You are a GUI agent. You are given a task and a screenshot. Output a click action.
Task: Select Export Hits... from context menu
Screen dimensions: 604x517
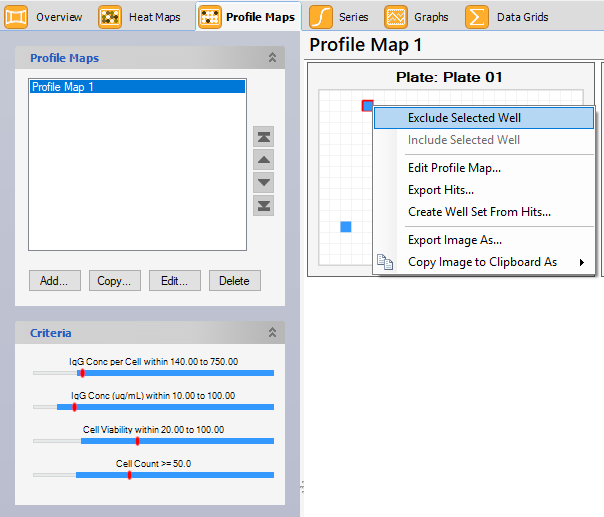484,190
